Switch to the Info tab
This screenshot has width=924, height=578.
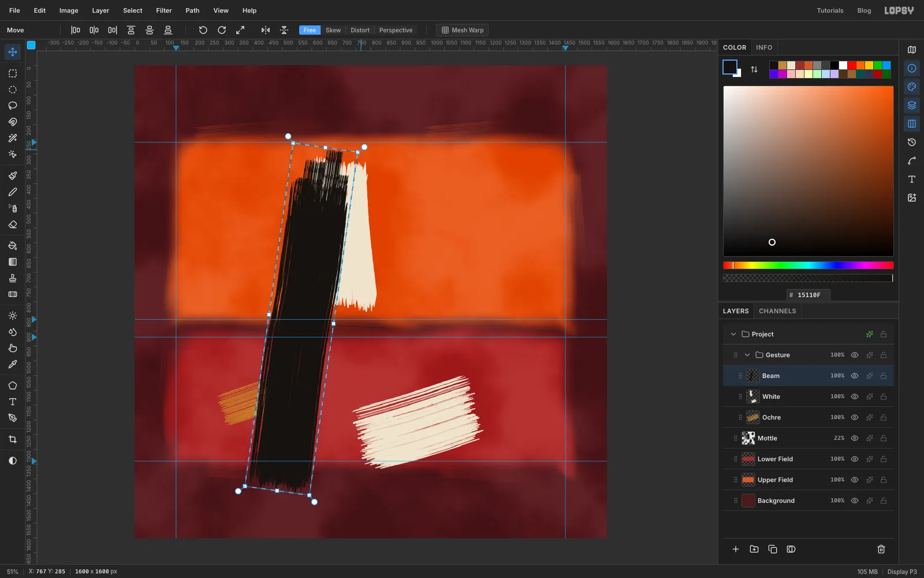[x=764, y=47]
